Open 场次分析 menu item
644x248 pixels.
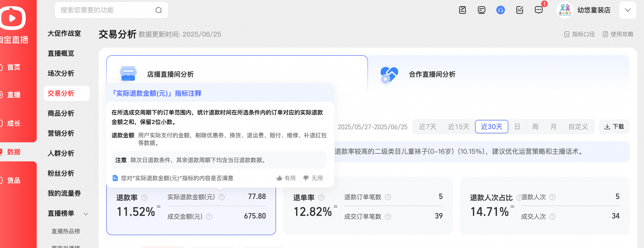[x=61, y=73]
